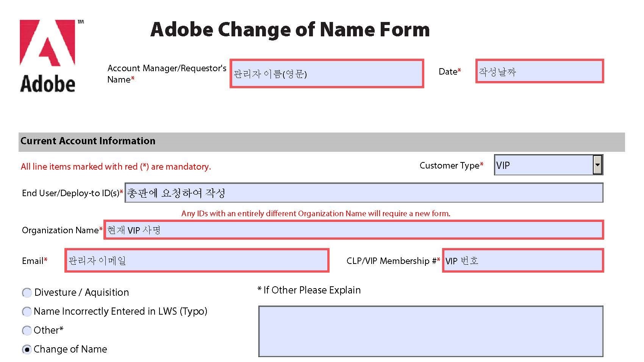
Task: Click the If Other Please Explain text area
Action: 431,331
